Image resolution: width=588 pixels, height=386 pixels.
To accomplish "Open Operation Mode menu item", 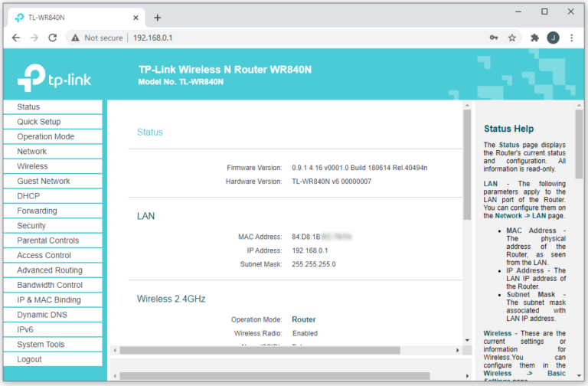I will pos(53,136).
